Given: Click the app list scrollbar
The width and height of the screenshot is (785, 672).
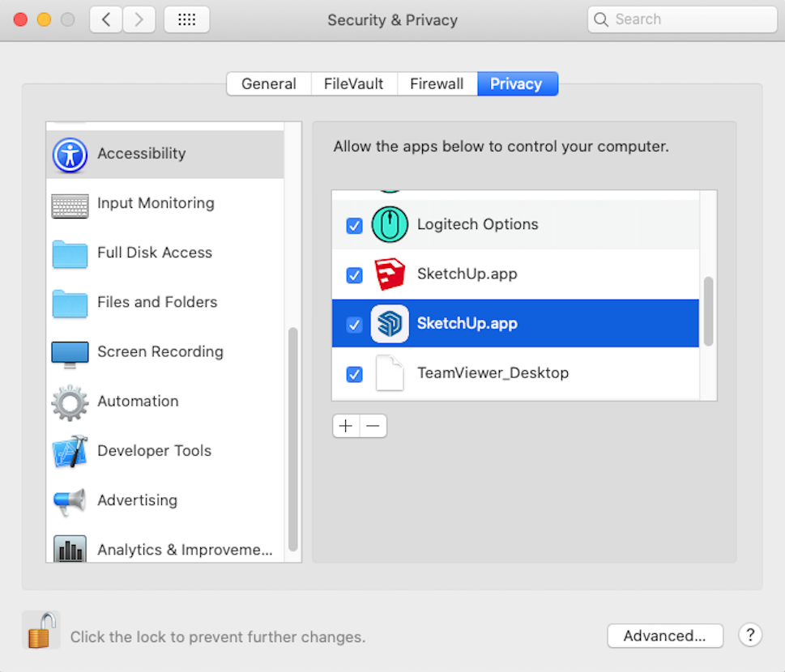Looking at the screenshot, I should click(x=708, y=312).
